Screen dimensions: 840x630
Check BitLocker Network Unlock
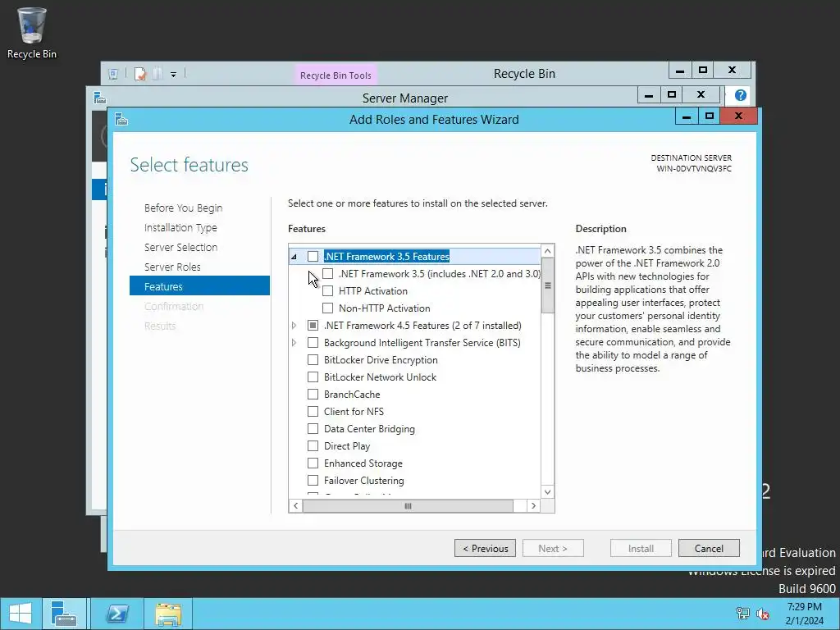[x=313, y=377]
